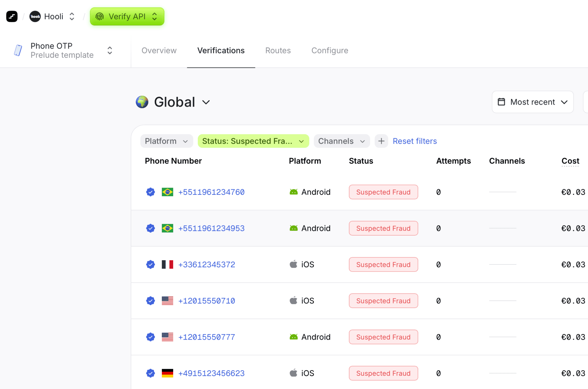Click the Suspected Fraud status badge on the iOS French row
588x389 pixels.
tap(383, 264)
